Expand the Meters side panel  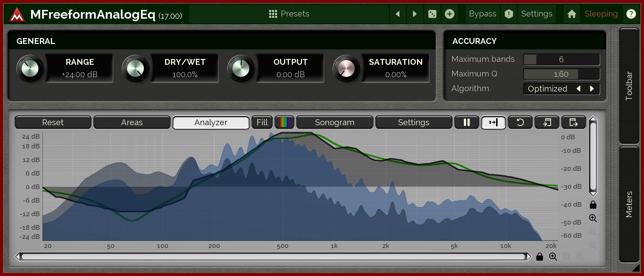click(x=629, y=204)
